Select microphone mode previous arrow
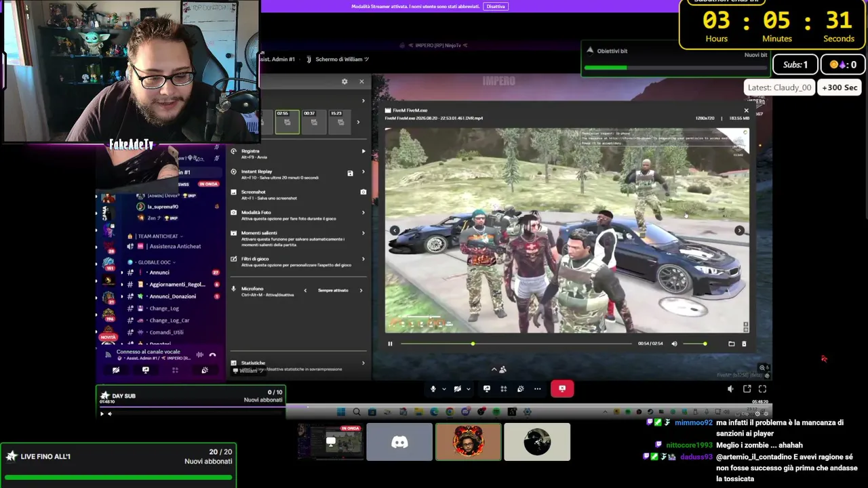 [x=305, y=291]
